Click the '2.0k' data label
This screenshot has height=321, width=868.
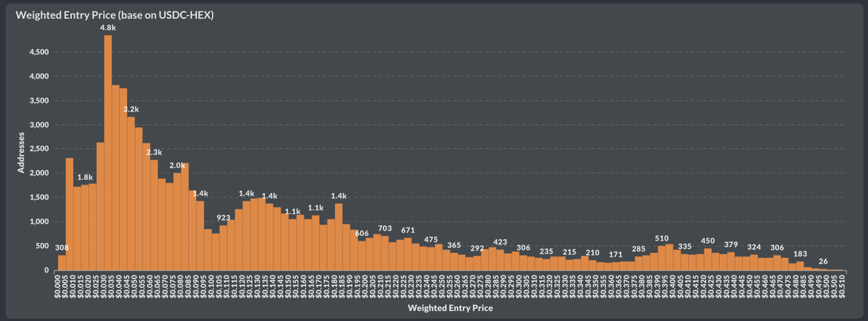(x=177, y=166)
